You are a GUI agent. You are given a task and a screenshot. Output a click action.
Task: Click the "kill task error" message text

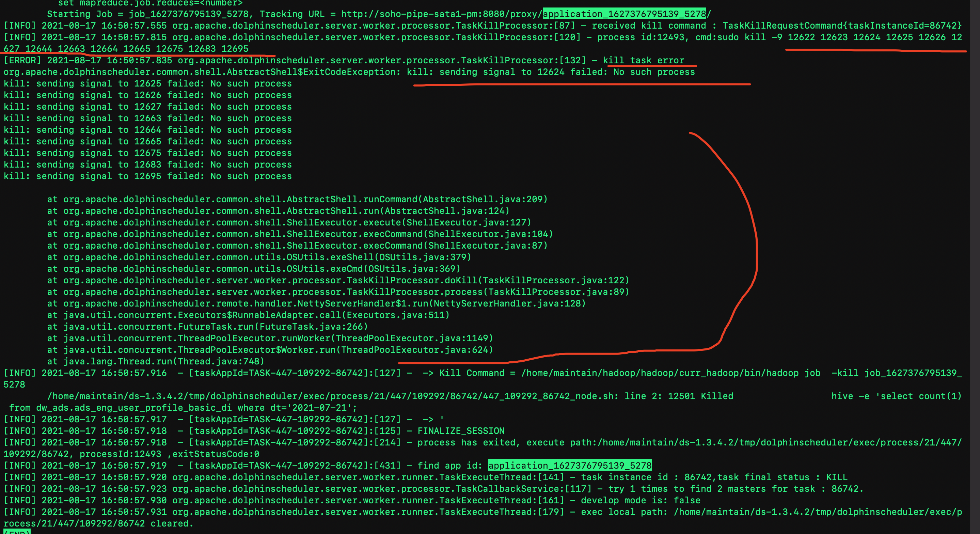point(643,61)
